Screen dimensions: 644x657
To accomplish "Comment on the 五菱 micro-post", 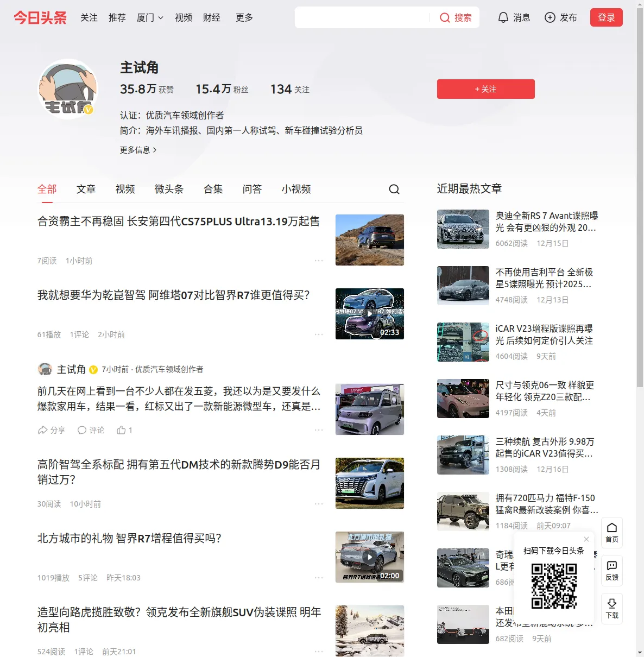I will (91, 430).
